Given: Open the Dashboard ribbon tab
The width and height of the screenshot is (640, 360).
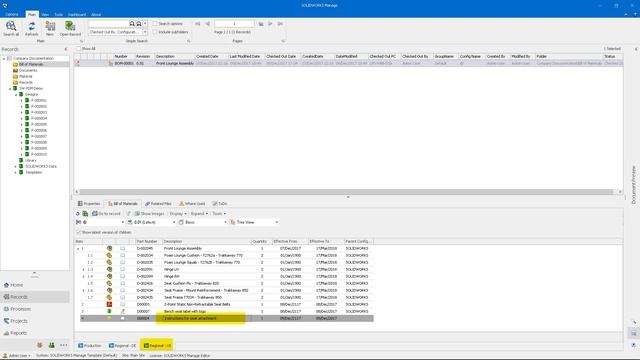Looking at the screenshot, I should click(x=77, y=14).
